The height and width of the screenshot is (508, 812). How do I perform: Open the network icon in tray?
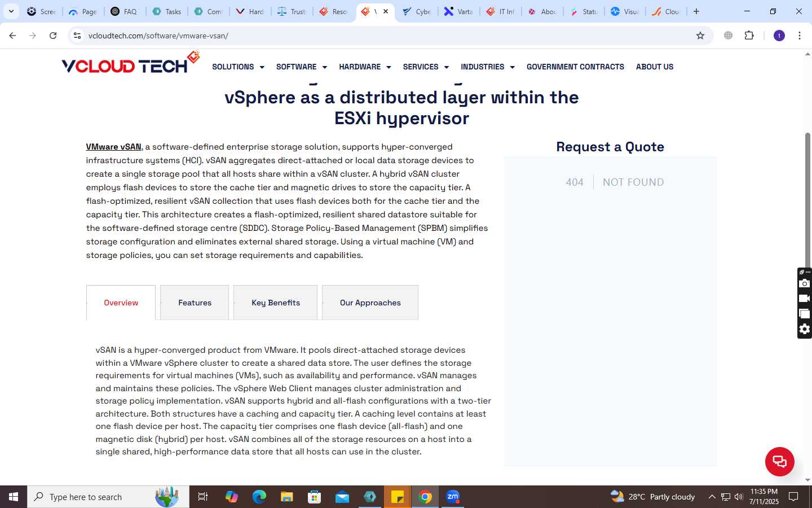point(726,497)
